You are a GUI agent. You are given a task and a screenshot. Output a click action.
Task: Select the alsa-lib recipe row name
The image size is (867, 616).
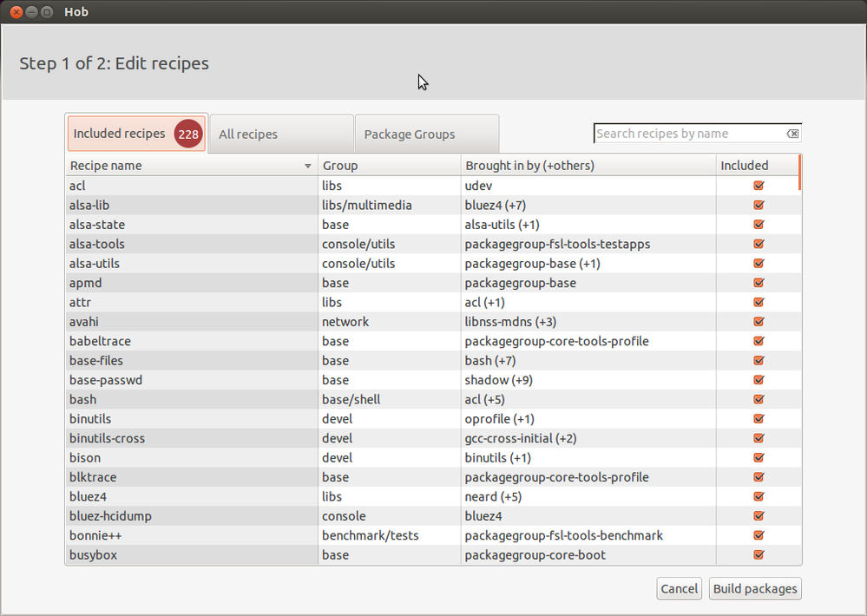point(89,205)
